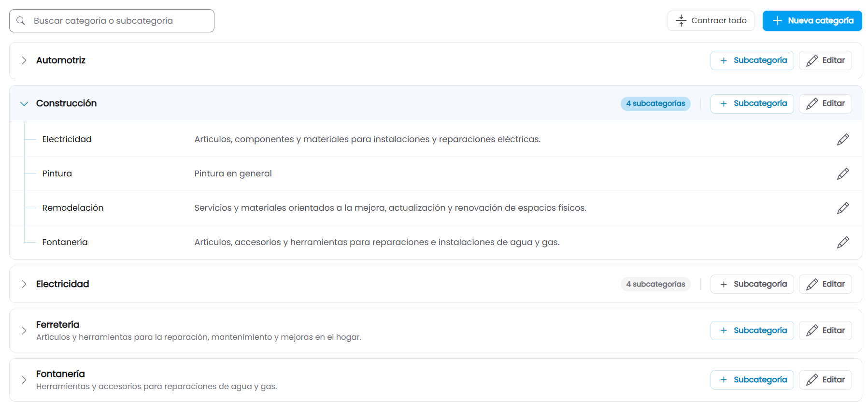
Task: Click Editar for Ferretería
Action: coord(825,331)
